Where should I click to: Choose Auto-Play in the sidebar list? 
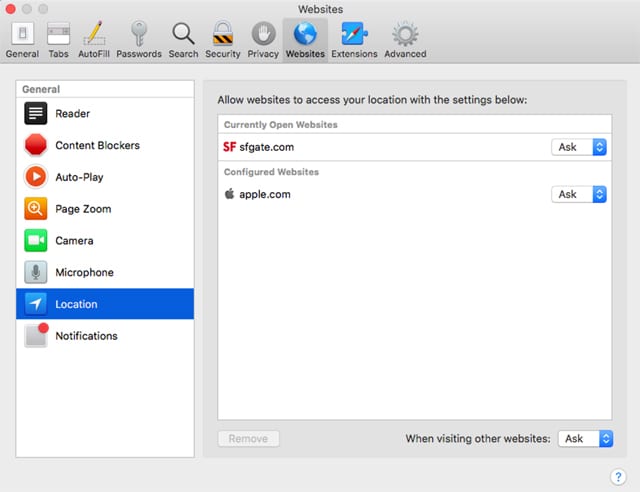tap(105, 177)
